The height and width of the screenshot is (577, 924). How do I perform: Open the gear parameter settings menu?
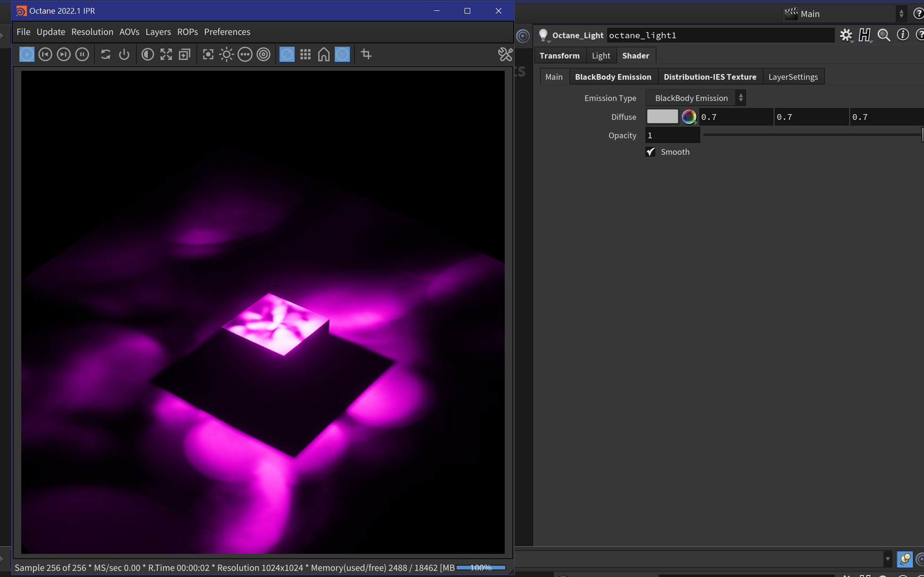coord(846,35)
